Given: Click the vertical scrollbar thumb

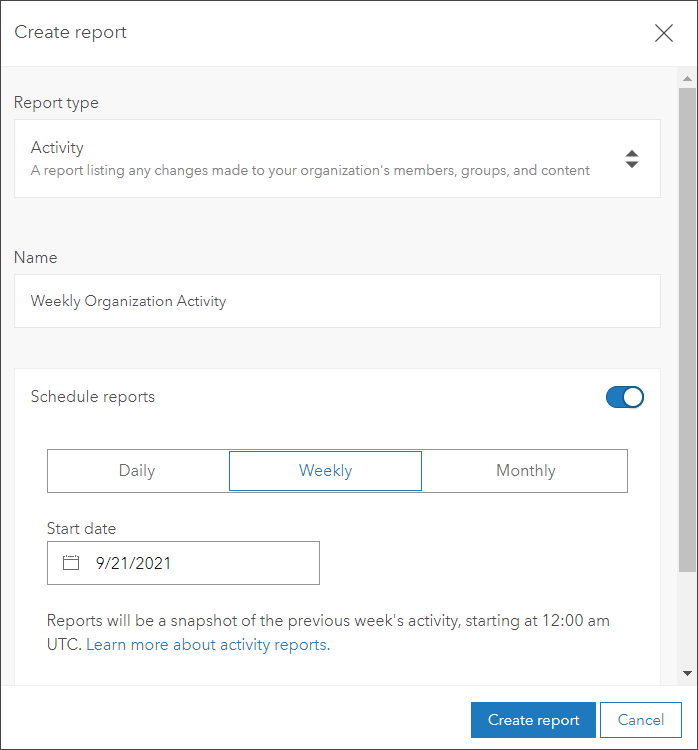Looking at the screenshot, I should 687,330.
